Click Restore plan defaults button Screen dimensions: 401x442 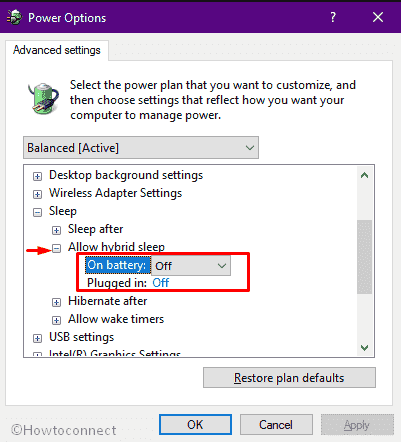click(x=289, y=378)
